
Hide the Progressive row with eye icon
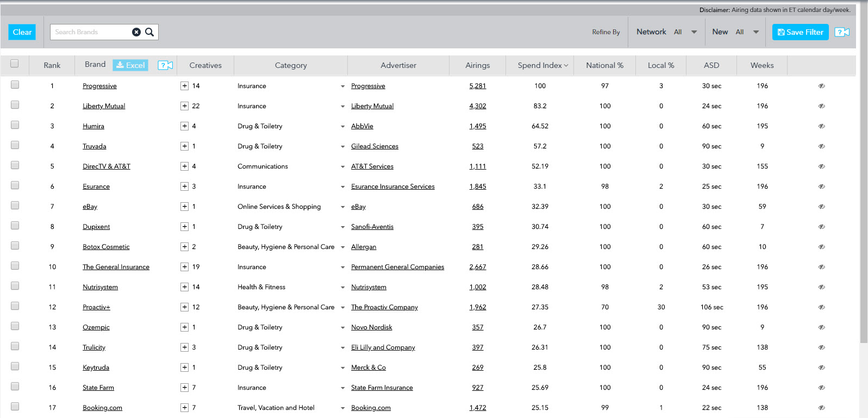822,86
